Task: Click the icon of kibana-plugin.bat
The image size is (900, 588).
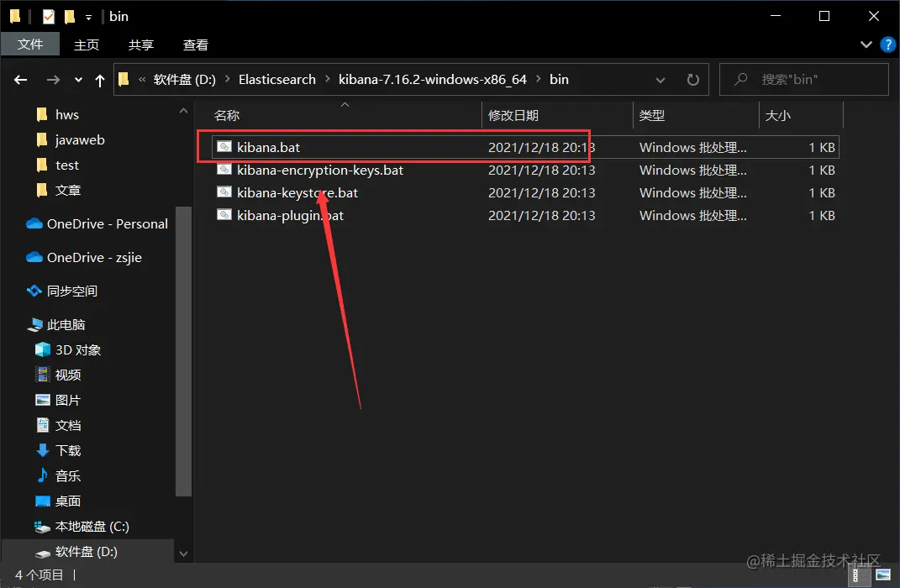Action: 224,214
